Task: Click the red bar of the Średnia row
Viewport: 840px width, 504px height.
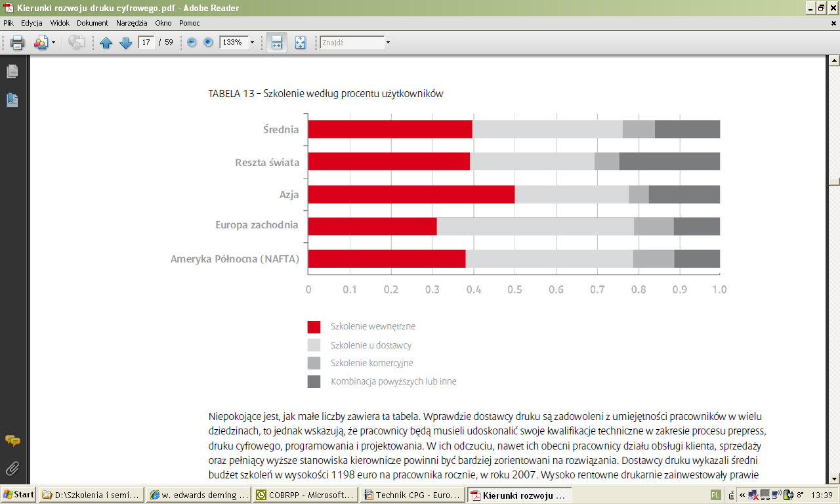Action: click(x=390, y=129)
